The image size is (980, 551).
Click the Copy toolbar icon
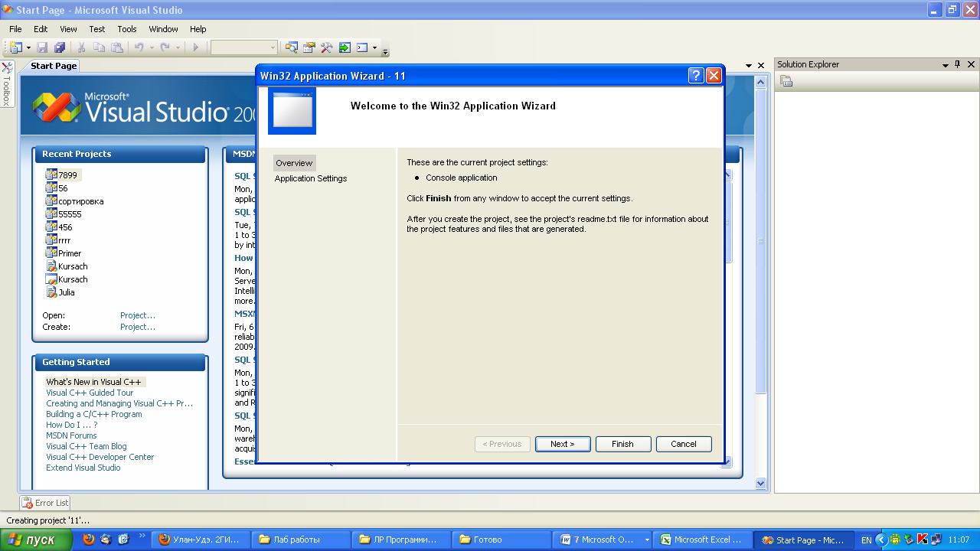tap(99, 47)
